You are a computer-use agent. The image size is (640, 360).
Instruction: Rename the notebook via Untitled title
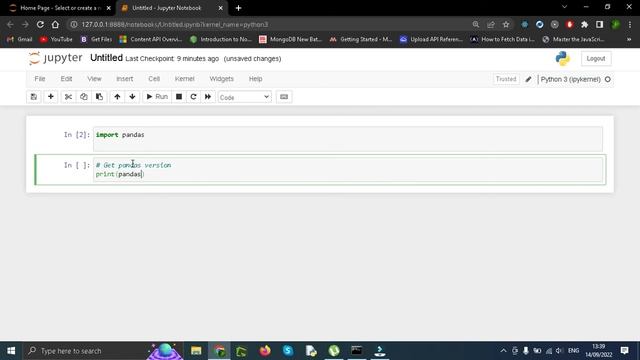106,58
